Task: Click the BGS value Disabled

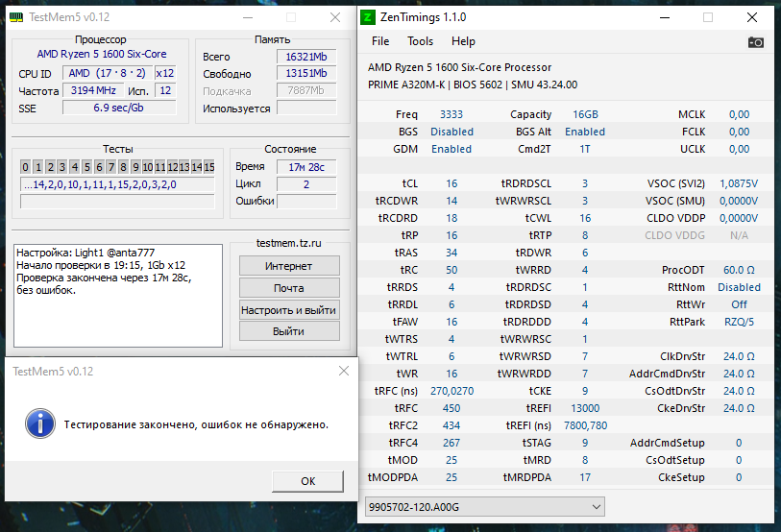Action: pos(452,132)
